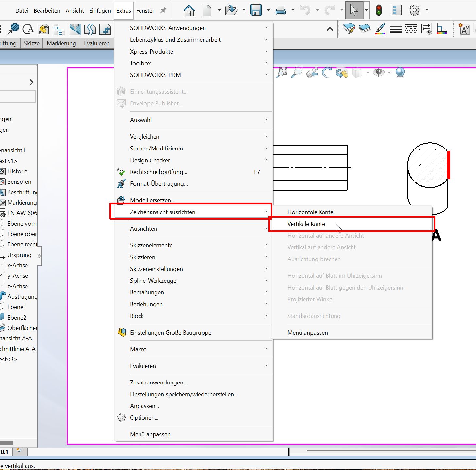Open the Einfügen menu
The height and width of the screenshot is (470, 476).
pos(100,11)
